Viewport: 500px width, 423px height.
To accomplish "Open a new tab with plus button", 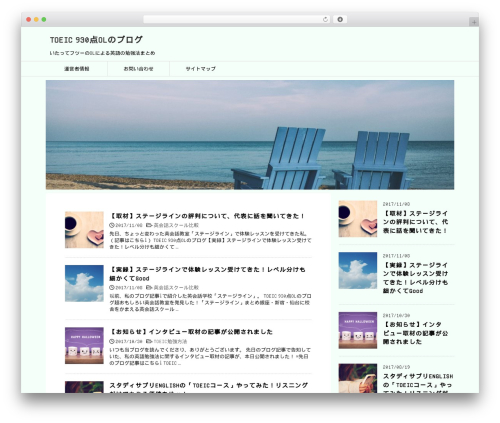I will pyautogui.click(x=474, y=22).
